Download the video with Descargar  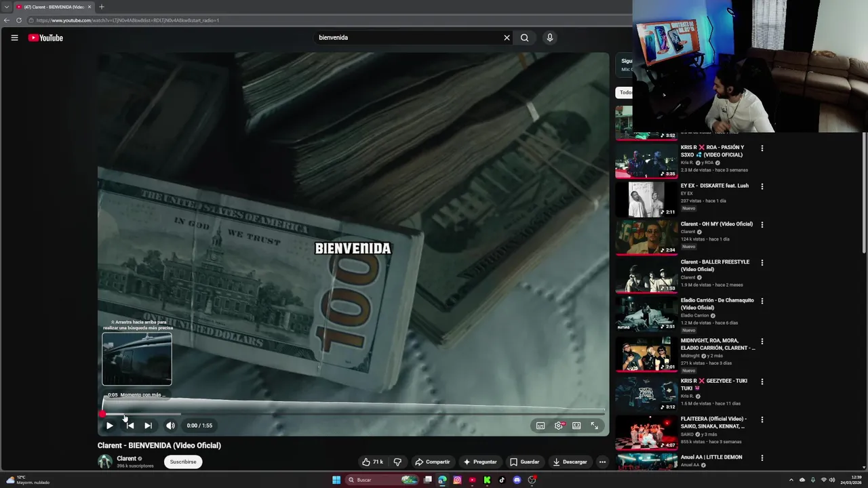570,462
